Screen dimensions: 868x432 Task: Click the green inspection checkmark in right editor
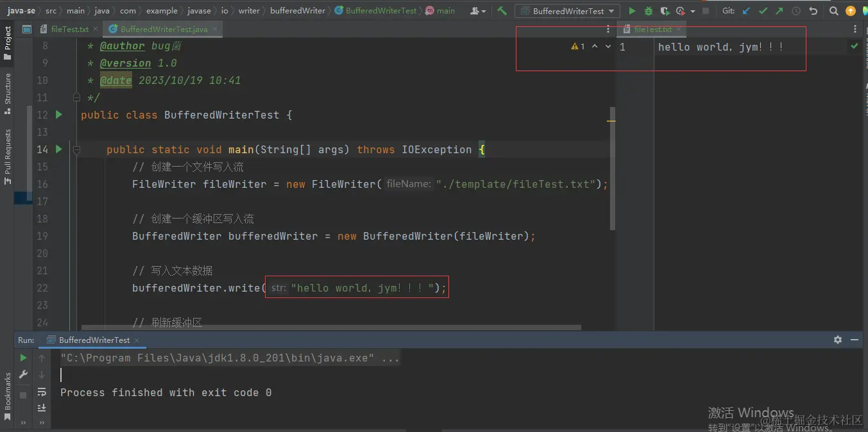(x=855, y=47)
